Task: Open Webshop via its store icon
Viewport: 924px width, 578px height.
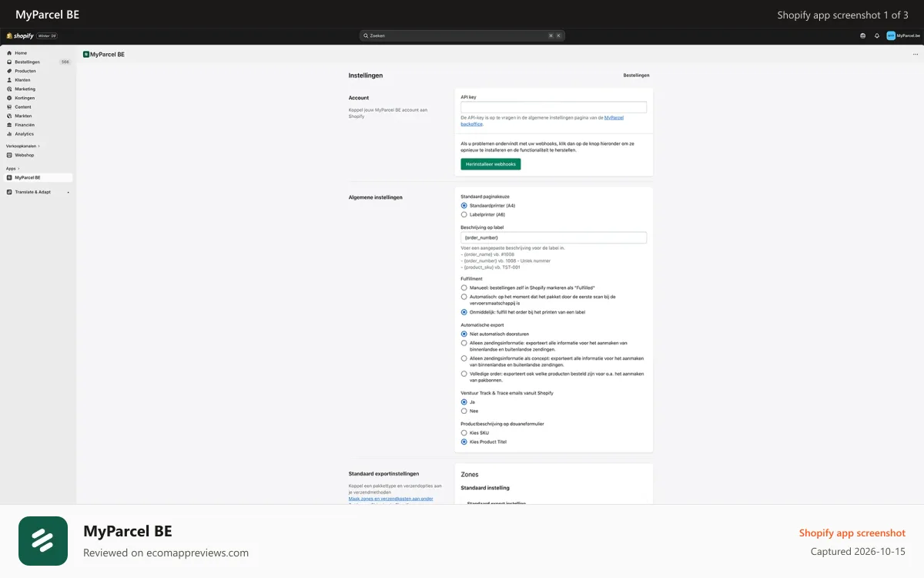Action: (8, 155)
